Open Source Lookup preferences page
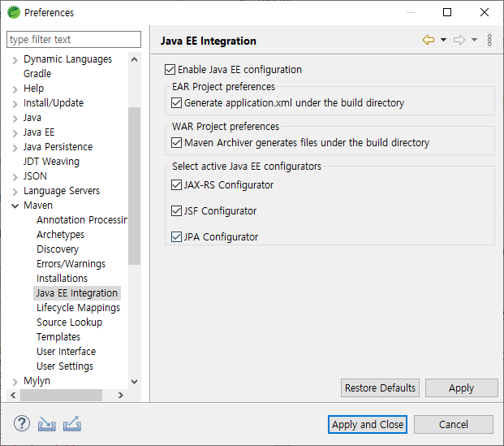 [70, 323]
